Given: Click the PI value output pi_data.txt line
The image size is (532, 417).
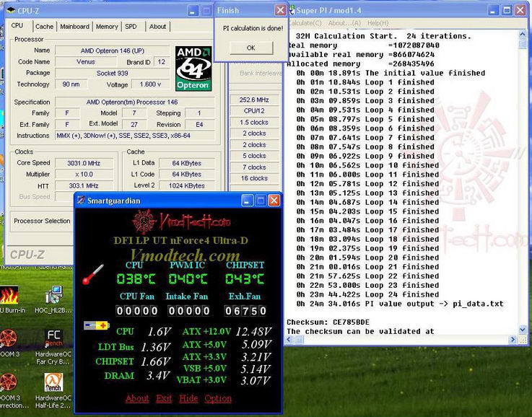Looking at the screenshot, I should point(400,304).
